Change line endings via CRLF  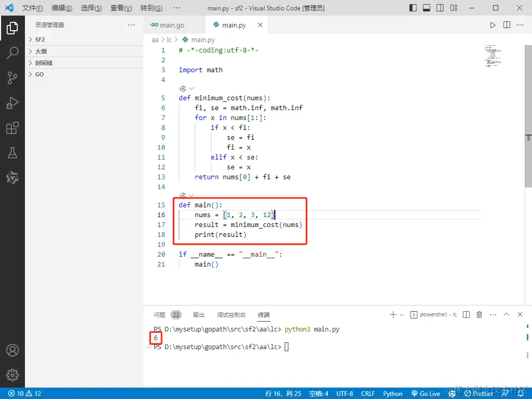click(x=368, y=394)
